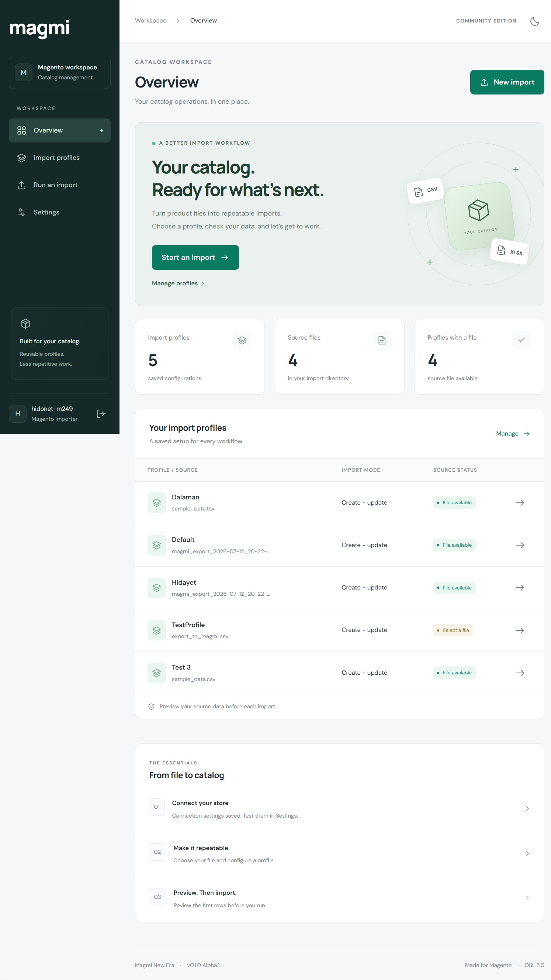Image resolution: width=551 pixels, height=980 pixels.
Task: Click the v0.1.0 Alpha.1 version text in footer
Action: click(203, 965)
